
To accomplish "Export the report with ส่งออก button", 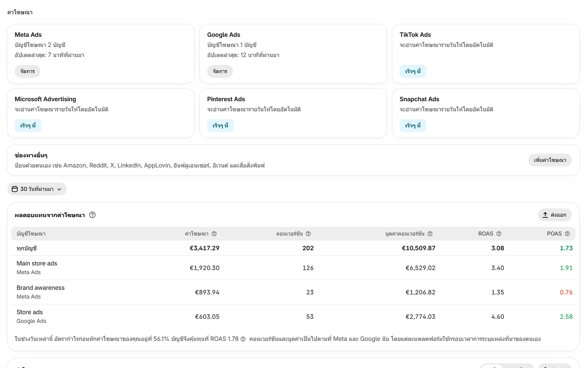I will click(x=555, y=215).
